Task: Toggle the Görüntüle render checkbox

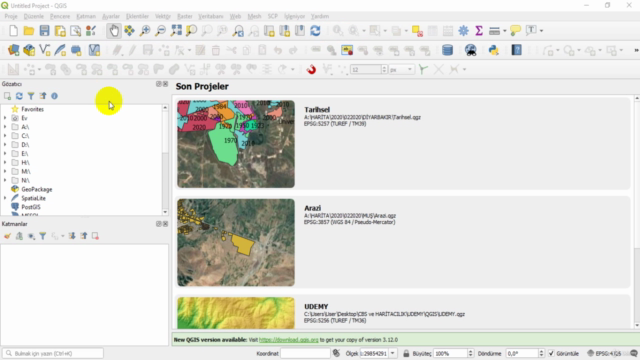Action: tap(551, 353)
